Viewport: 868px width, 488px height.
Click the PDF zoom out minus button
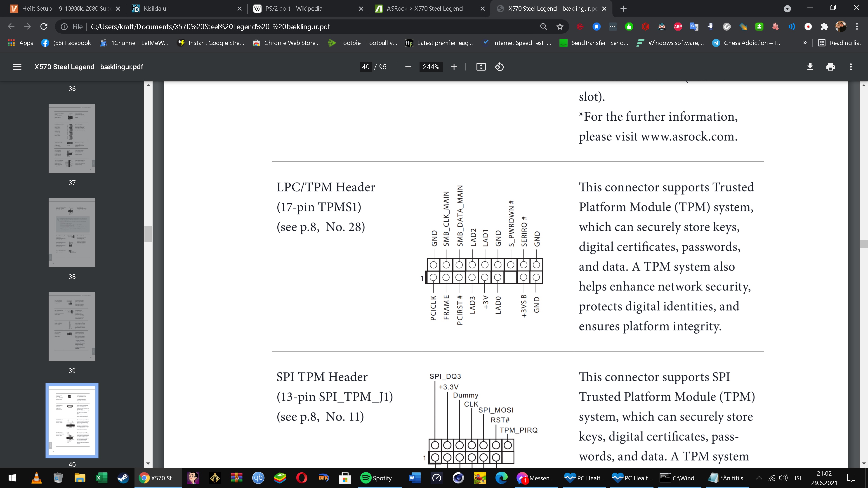pyautogui.click(x=408, y=67)
